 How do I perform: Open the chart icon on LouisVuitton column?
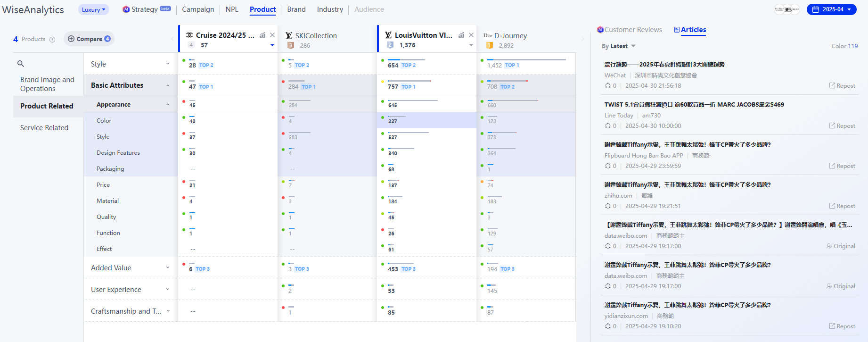click(461, 35)
